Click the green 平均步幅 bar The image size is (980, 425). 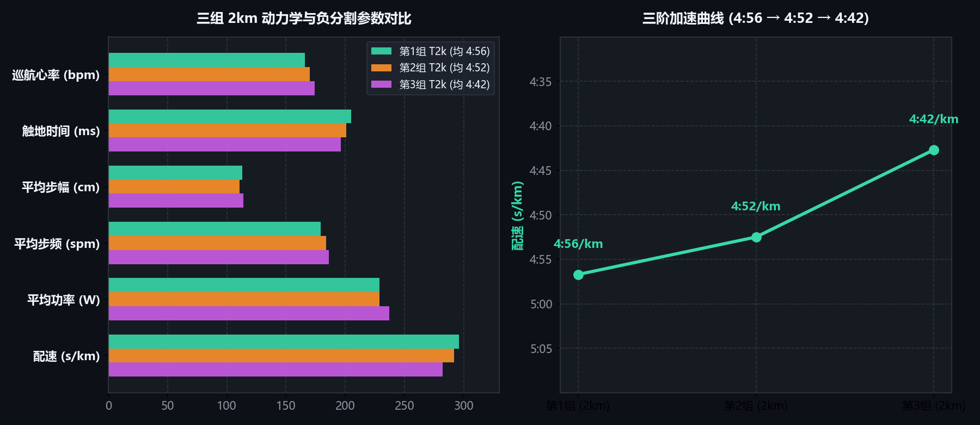point(175,173)
